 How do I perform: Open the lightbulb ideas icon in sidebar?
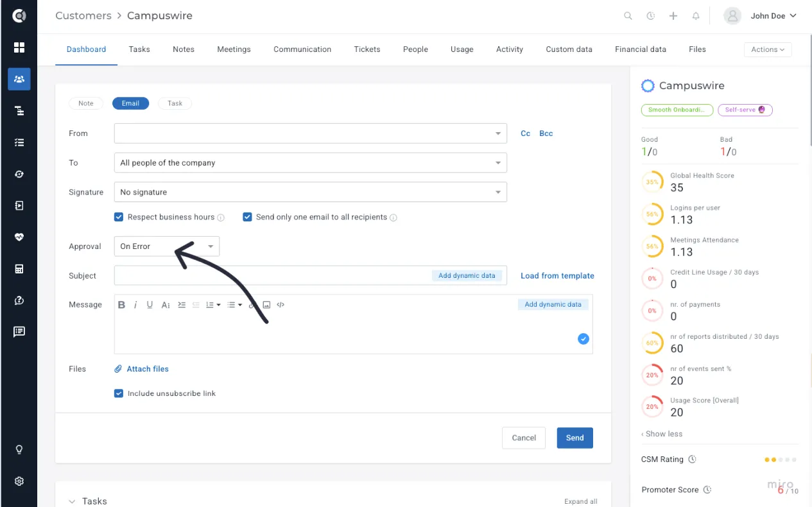point(19,449)
